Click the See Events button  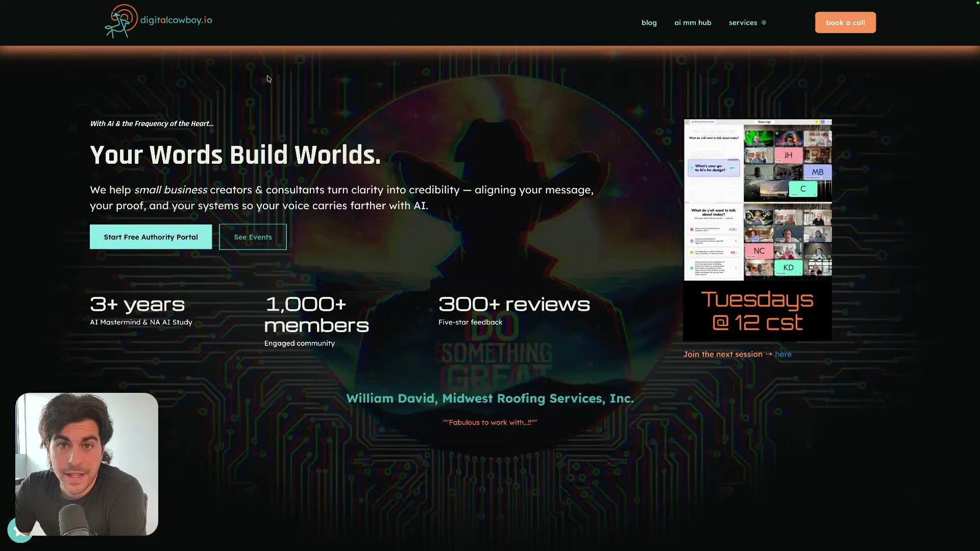253,237
